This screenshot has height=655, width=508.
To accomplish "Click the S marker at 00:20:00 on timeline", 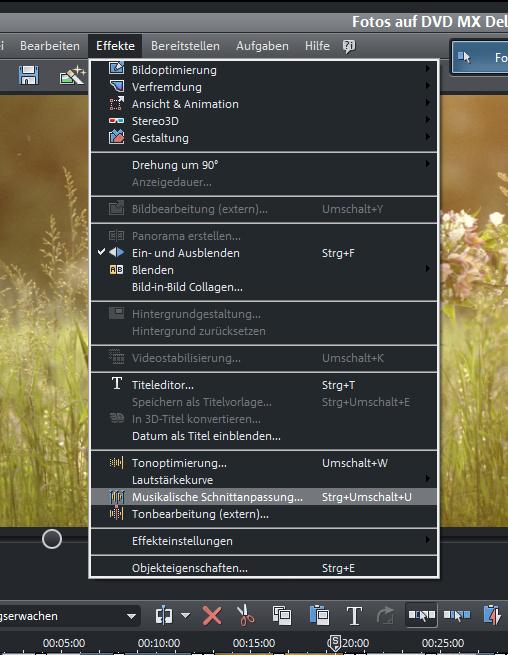I will click(x=335, y=643).
